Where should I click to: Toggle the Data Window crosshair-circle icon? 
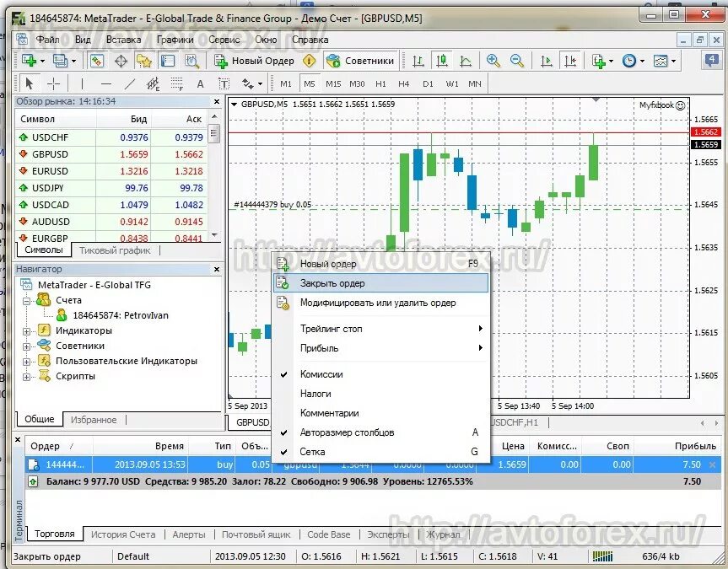click(x=121, y=61)
